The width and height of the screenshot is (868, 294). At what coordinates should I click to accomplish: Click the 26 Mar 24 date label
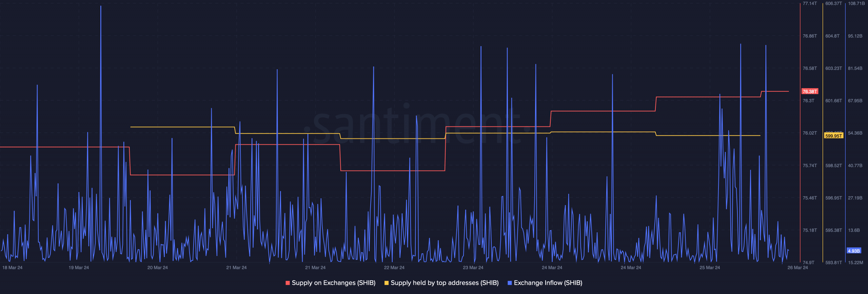coord(798,268)
